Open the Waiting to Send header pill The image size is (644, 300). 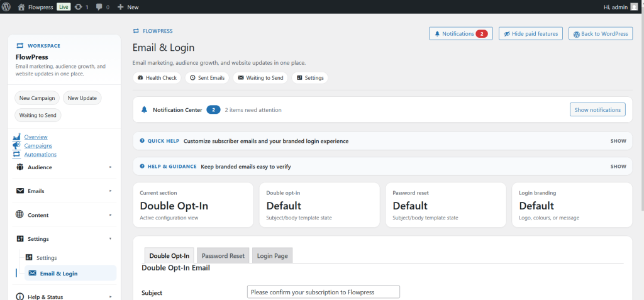click(x=260, y=77)
